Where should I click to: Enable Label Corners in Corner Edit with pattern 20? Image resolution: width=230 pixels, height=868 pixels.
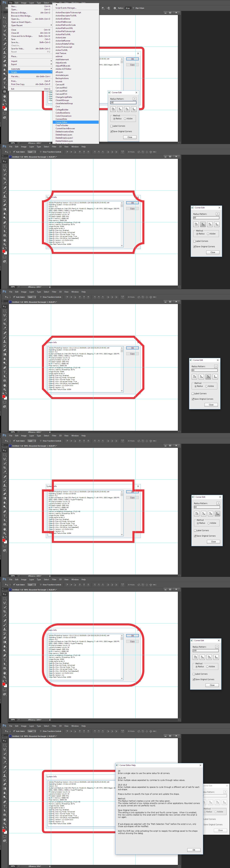pos(118,126)
